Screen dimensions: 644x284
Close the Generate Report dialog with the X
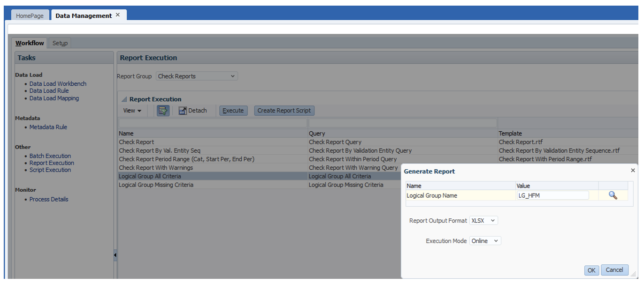(634, 170)
